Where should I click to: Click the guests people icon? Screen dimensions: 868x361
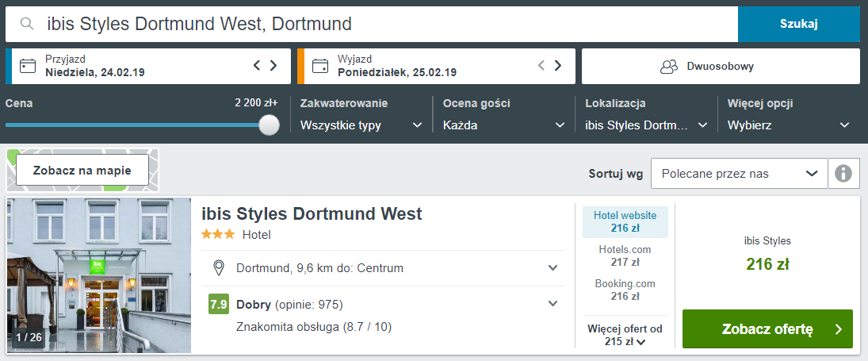669,67
